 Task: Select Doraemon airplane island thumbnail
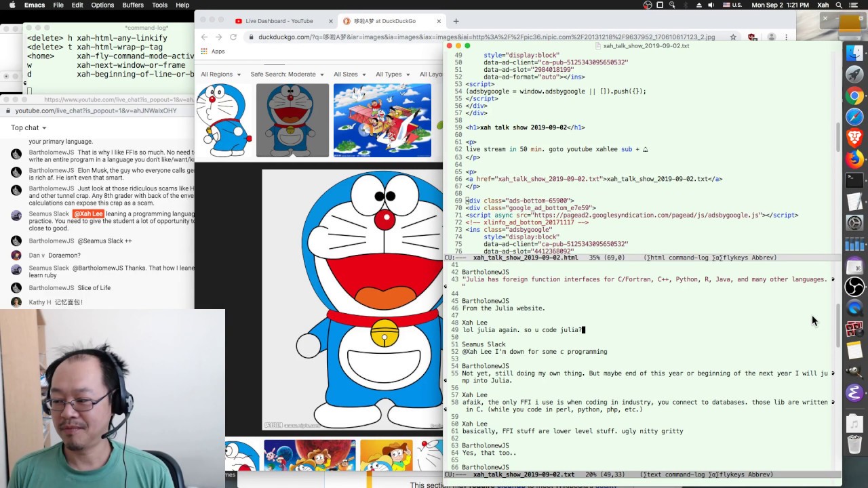(382, 120)
